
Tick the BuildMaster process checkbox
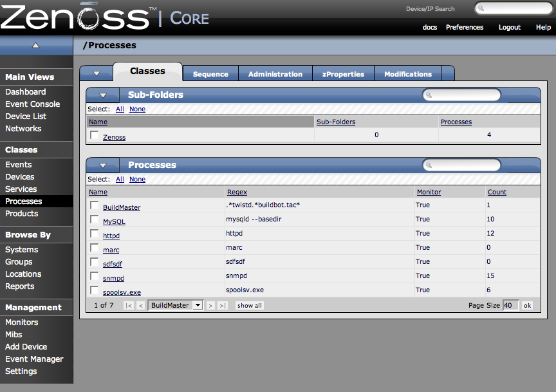point(95,205)
